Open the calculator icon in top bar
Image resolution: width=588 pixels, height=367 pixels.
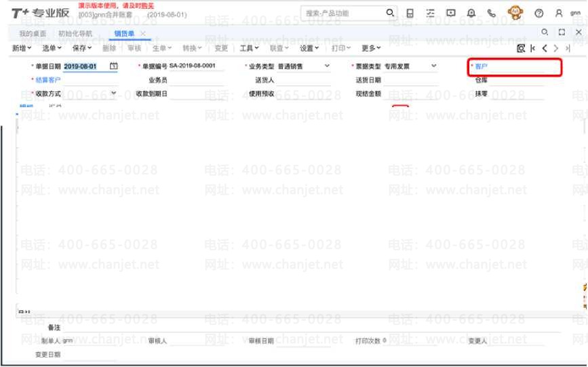[410, 13]
